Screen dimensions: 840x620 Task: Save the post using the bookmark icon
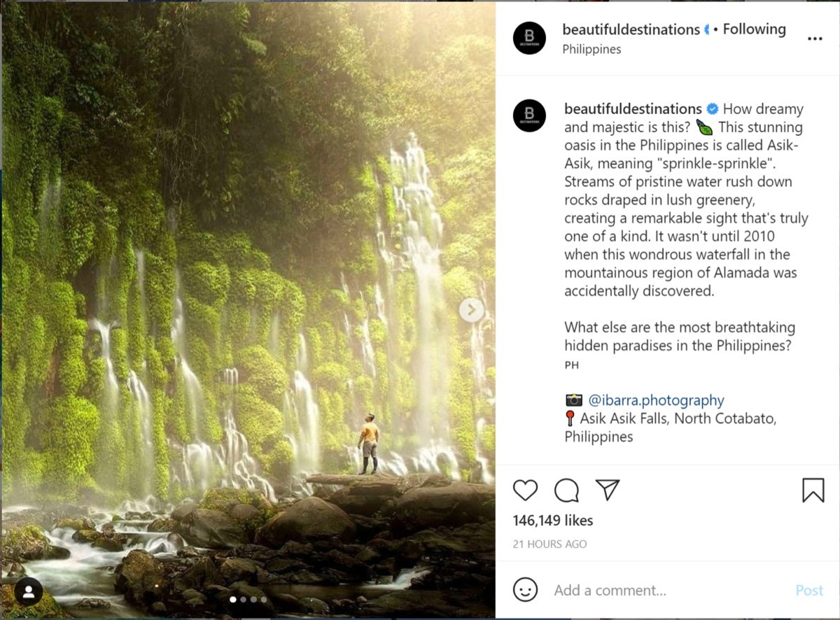pyautogui.click(x=813, y=490)
